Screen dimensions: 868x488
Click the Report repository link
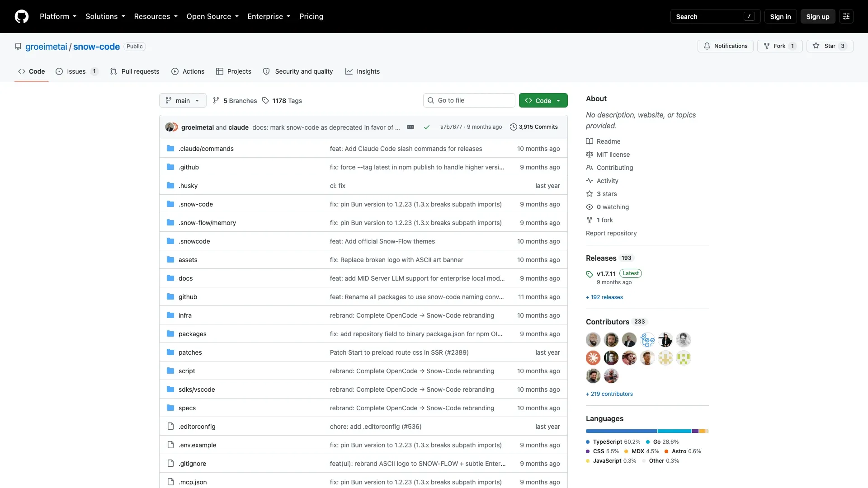click(x=611, y=233)
